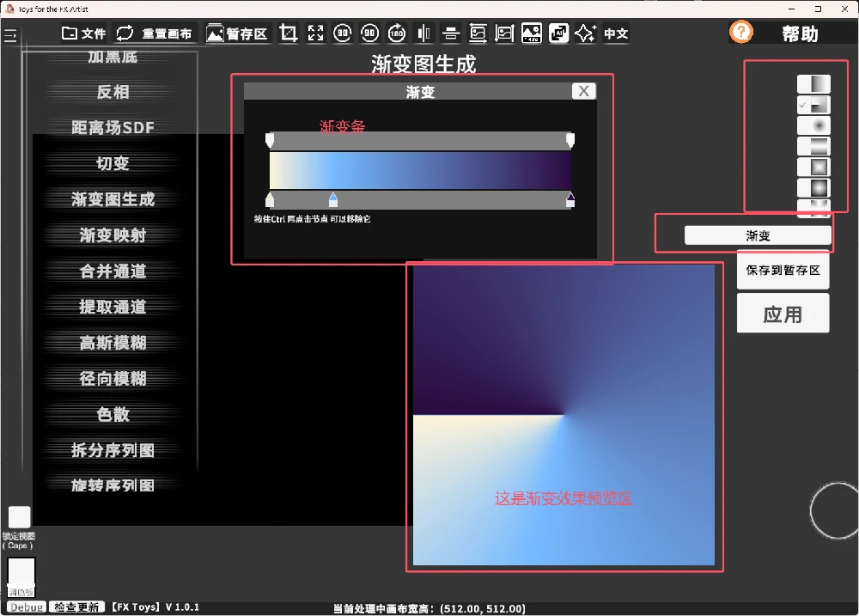Select 高斯模糊 in the left tool list
859x616 pixels.
(113, 343)
